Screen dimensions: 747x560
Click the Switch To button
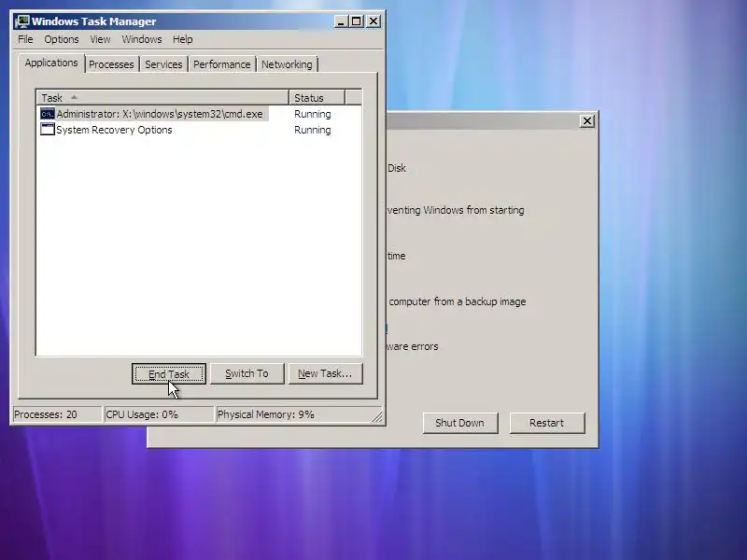tap(247, 374)
